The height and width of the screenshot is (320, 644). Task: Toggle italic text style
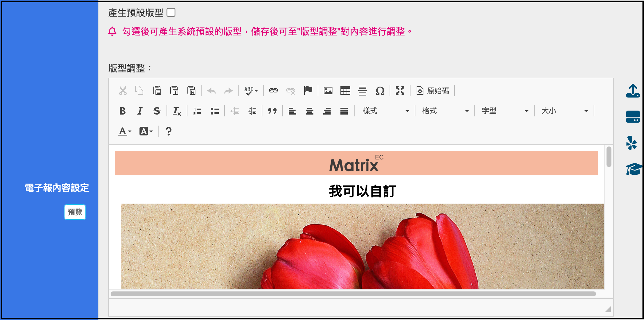[x=140, y=111]
